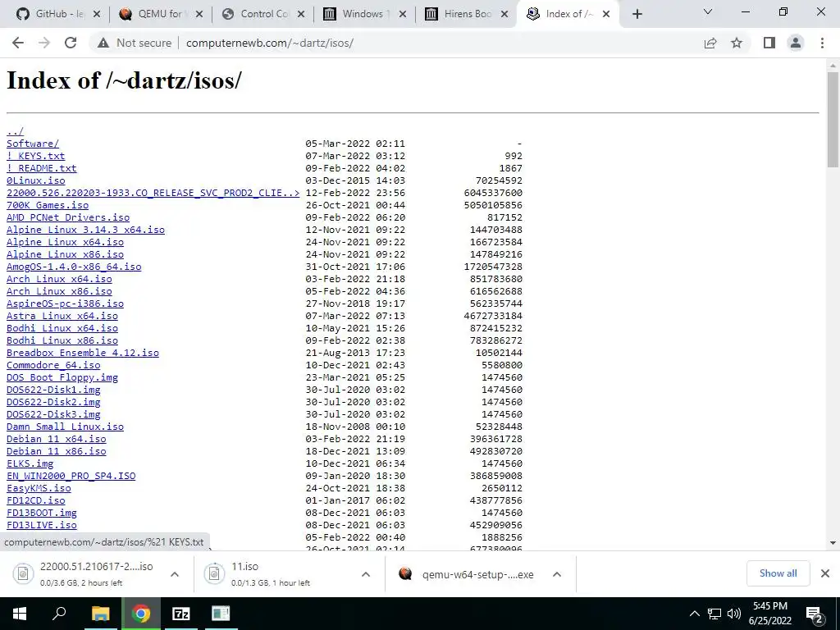Viewport: 840px width, 630px height.
Task: Download AmogOS-1.4.0-x86_64.iso
Action: (x=74, y=267)
